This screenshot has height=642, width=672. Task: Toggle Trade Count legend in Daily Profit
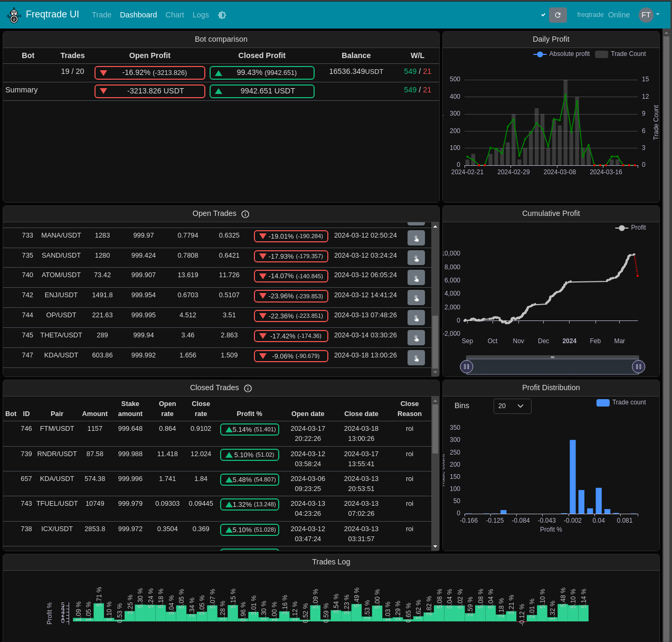(x=620, y=54)
